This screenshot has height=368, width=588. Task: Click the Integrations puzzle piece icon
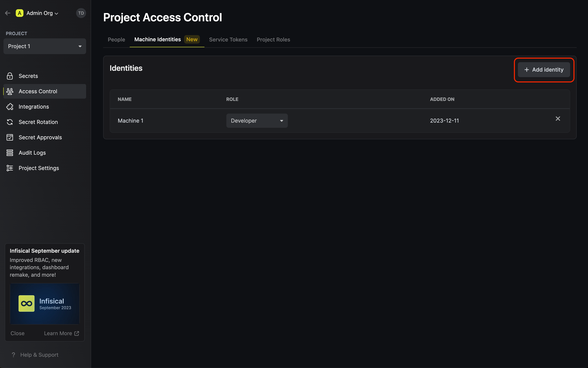10,107
